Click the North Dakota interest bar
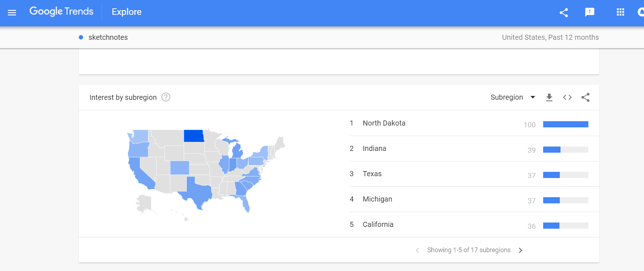 click(x=566, y=124)
